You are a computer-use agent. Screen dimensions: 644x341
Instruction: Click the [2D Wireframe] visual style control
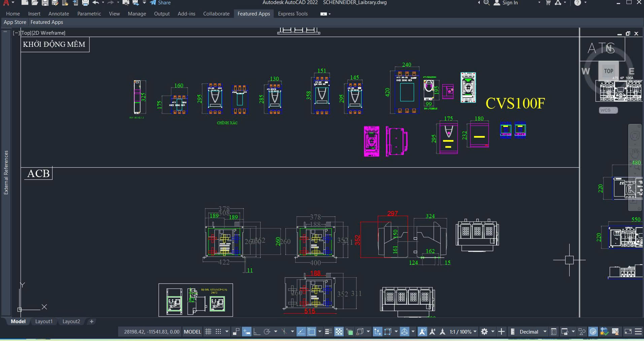(x=48, y=33)
